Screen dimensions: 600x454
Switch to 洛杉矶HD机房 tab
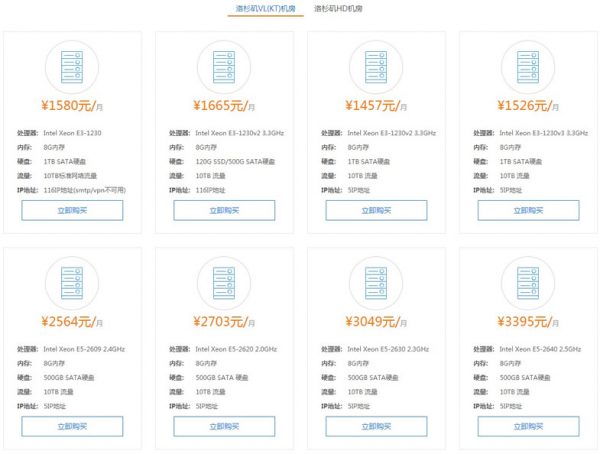tap(338, 9)
